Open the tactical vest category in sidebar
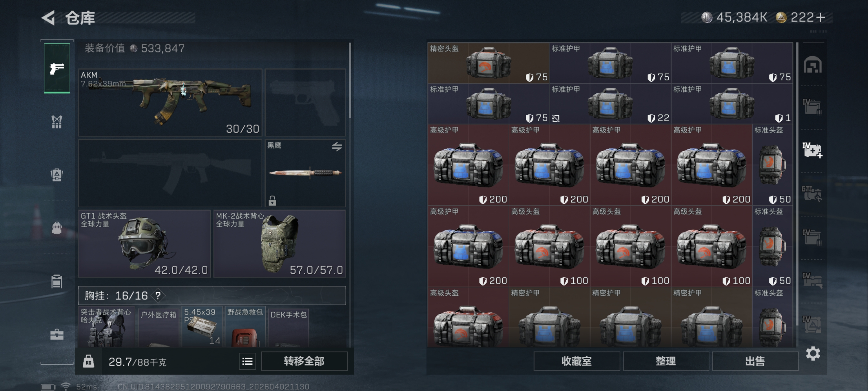 [57, 122]
